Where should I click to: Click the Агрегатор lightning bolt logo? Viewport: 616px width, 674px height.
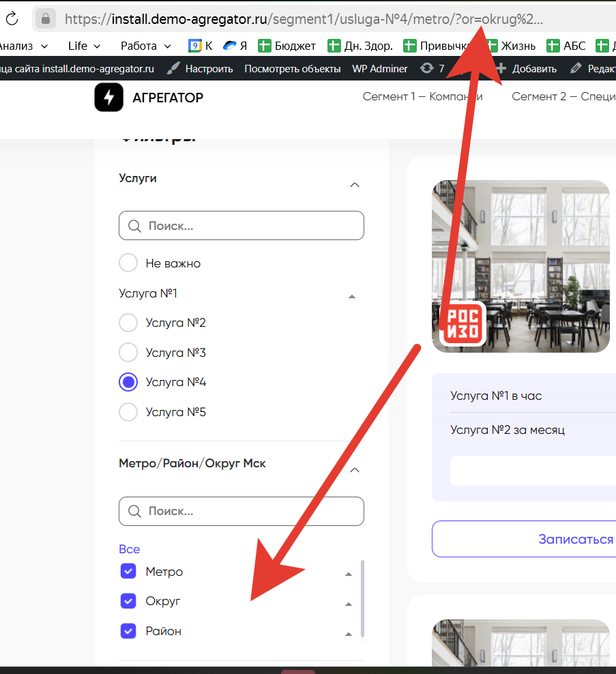click(x=108, y=98)
